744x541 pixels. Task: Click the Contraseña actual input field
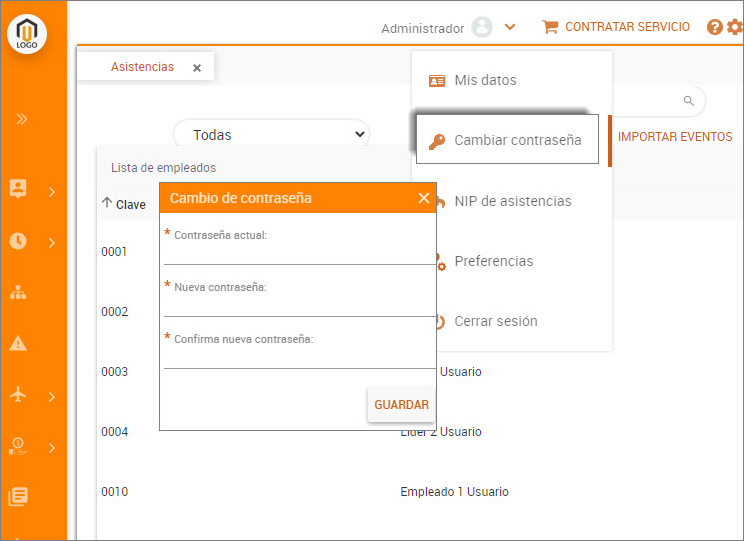coord(298,254)
